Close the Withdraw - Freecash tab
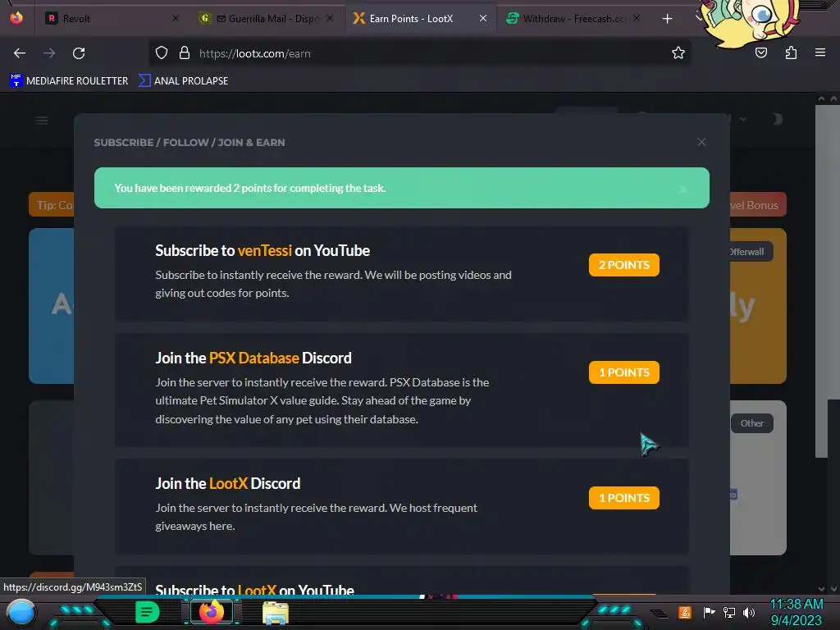 (637, 18)
